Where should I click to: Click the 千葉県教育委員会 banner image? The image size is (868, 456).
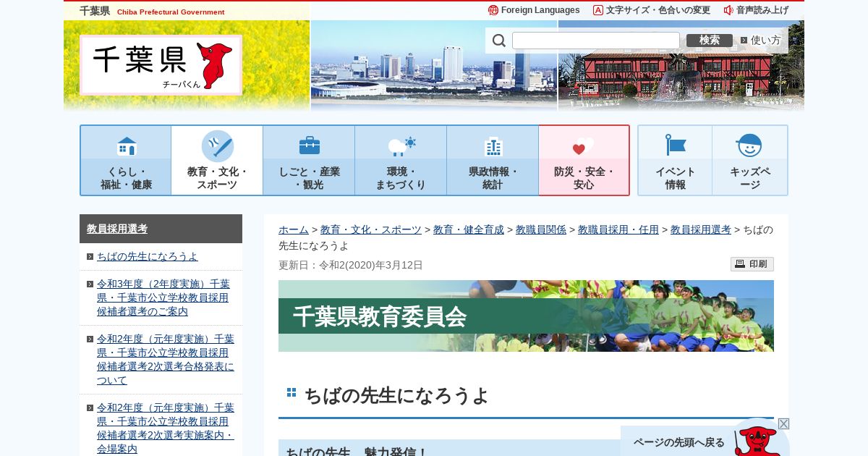pyautogui.click(x=526, y=316)
